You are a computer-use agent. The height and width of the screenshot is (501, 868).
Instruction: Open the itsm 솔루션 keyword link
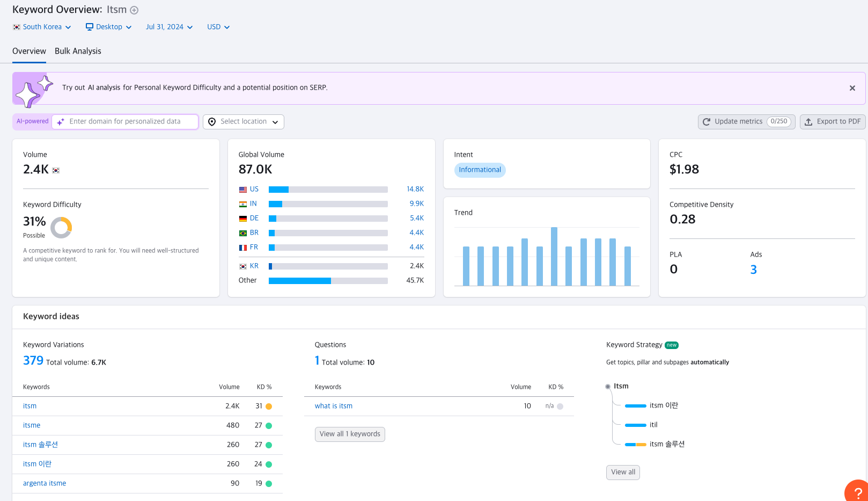pos(41,445)
